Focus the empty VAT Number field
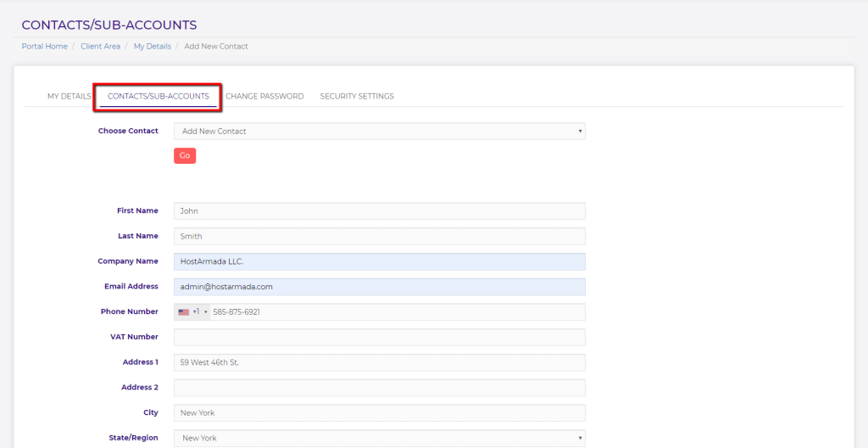The image size is (868, 448). point(379,337)
